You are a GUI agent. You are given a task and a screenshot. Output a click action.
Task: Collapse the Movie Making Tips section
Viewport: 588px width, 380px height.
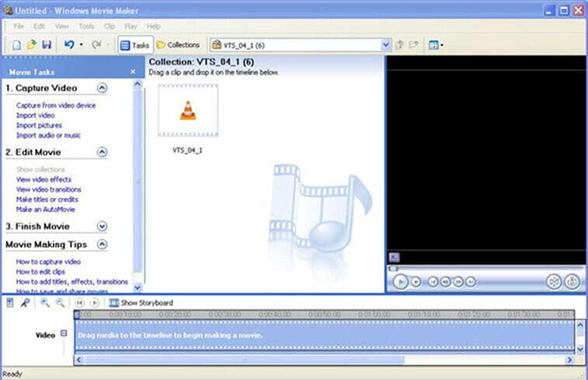coord(102,245)
